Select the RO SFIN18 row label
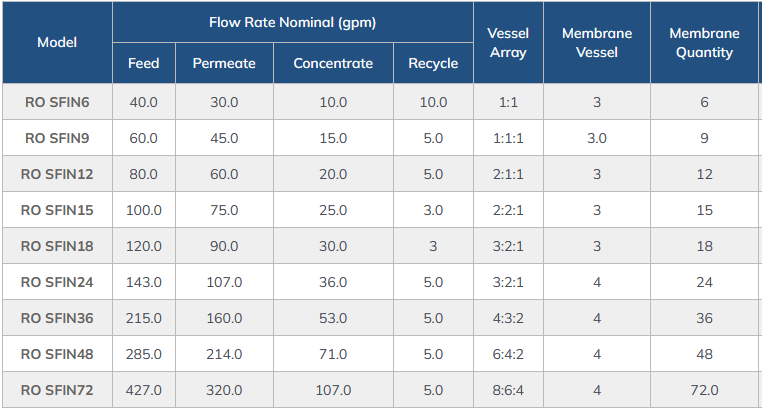 click(x=57, y=246)
